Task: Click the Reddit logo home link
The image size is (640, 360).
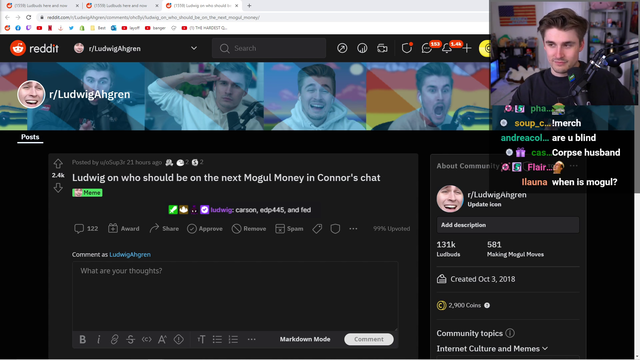Action: click(x=34, y=48)
